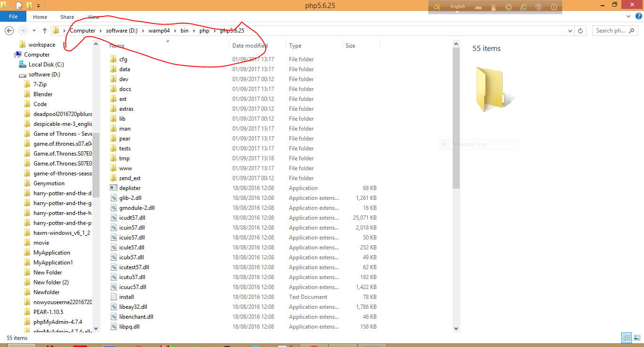
Task: Go up one folder level
Action: tap(45, 31)
